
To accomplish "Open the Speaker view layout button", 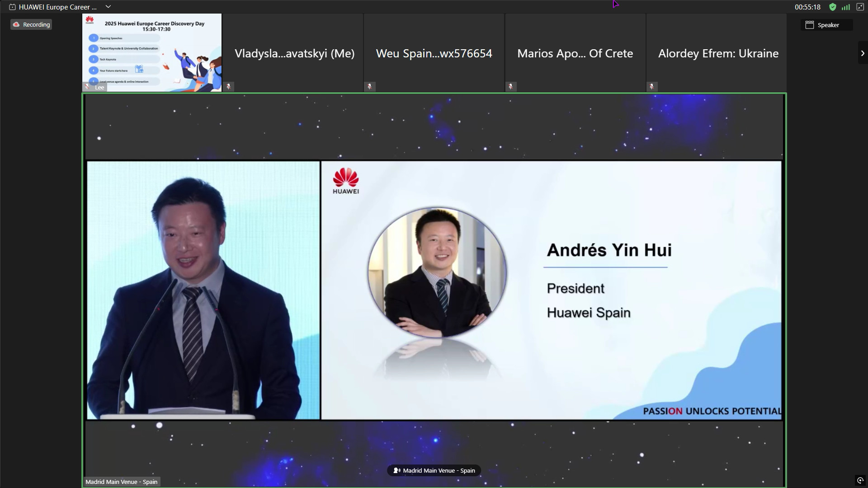I will [826, 25].
